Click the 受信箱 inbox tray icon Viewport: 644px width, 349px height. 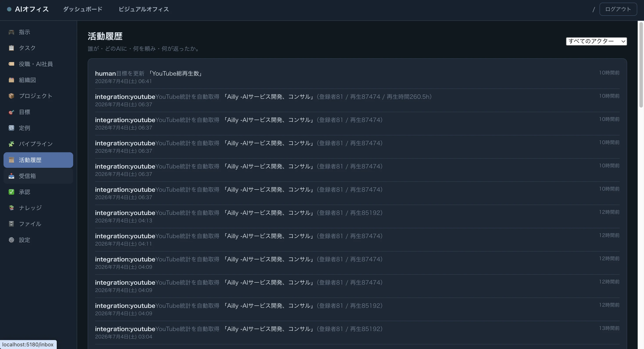point(11,176)
